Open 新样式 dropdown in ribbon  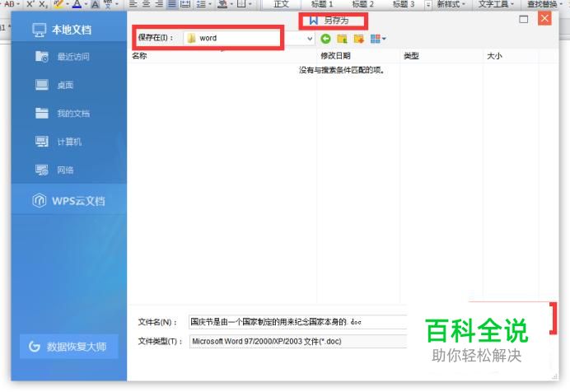tap(451, 4)
